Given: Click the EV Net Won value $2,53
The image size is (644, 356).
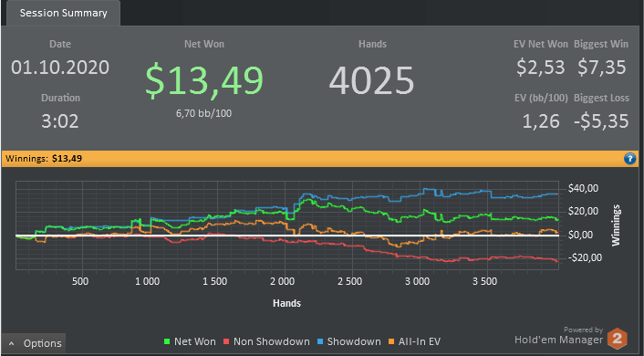Looking at the screenshot, I should (x=541, y=68).
